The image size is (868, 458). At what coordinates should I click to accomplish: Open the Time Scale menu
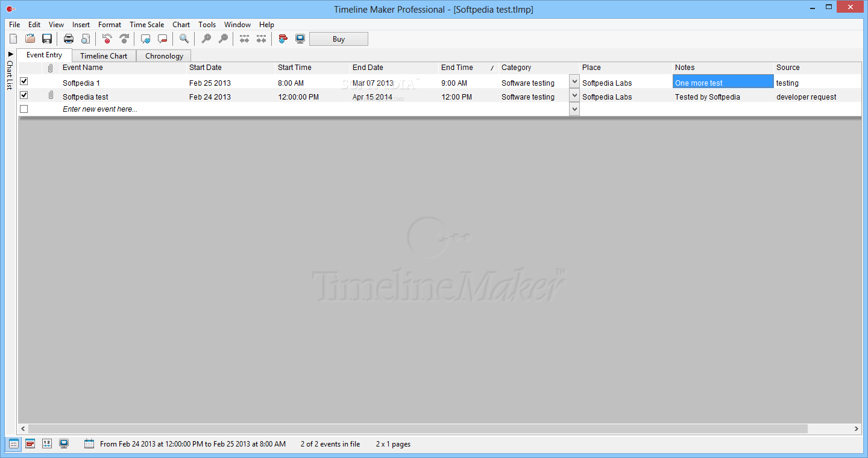146,25
